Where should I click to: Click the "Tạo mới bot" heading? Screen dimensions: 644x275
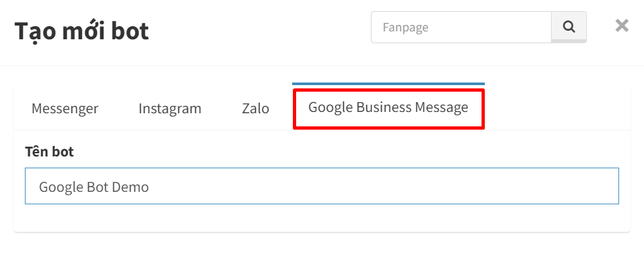(81, 31)
